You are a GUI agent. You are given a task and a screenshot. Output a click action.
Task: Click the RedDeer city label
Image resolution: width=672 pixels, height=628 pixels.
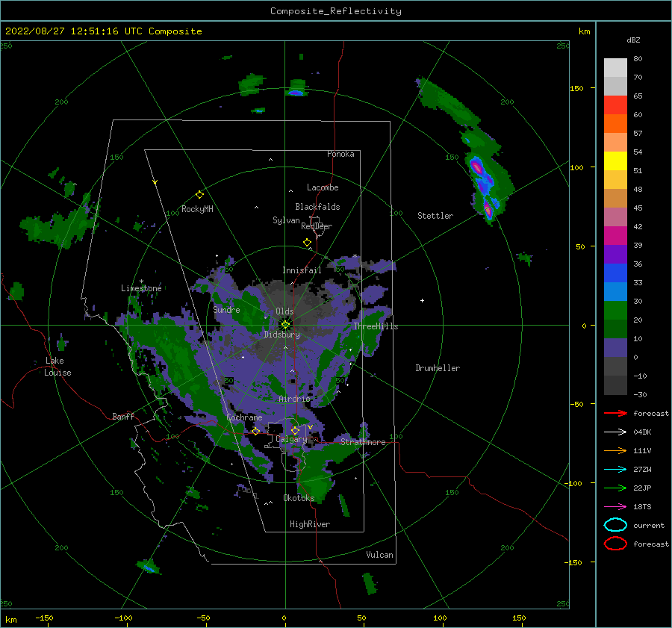(x=317, y=226)
